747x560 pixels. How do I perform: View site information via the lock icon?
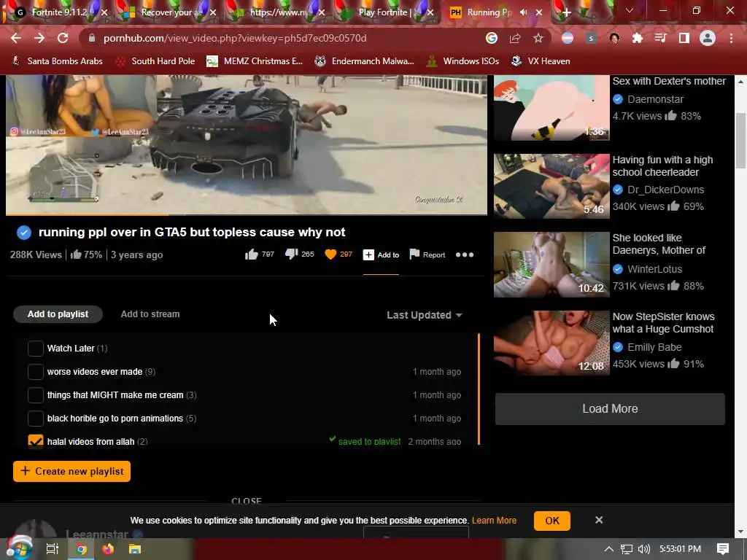click(x=92, y=38)
